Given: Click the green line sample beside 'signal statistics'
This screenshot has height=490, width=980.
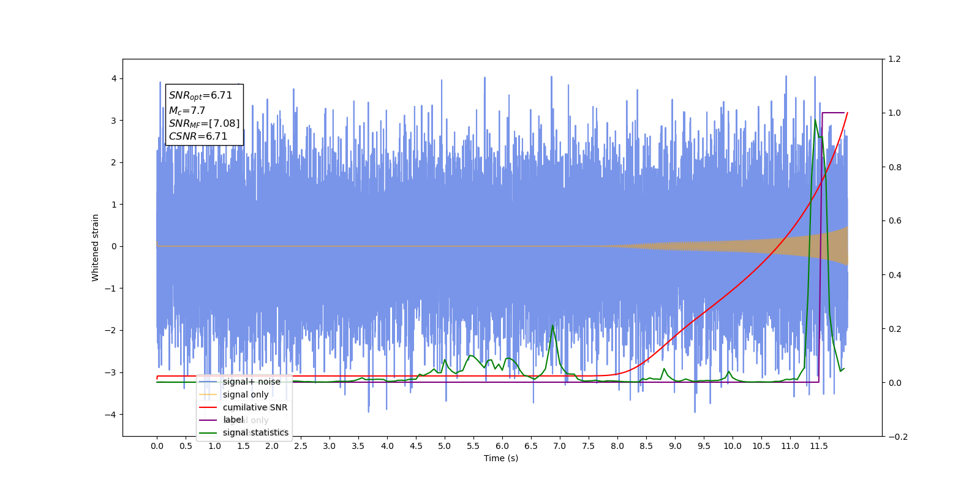Looking at the screenshot, I should (x=208, y=432).
